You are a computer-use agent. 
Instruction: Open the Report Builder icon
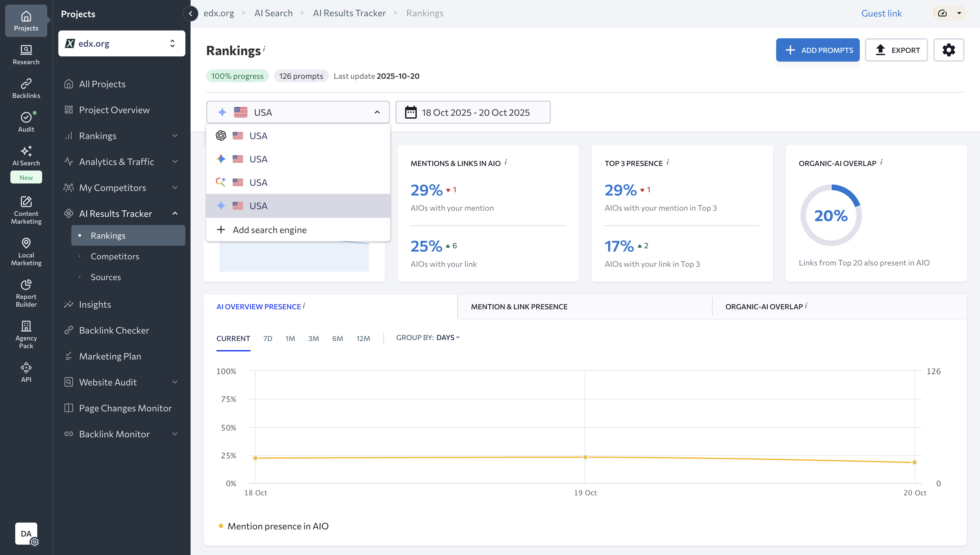[26, 293]
